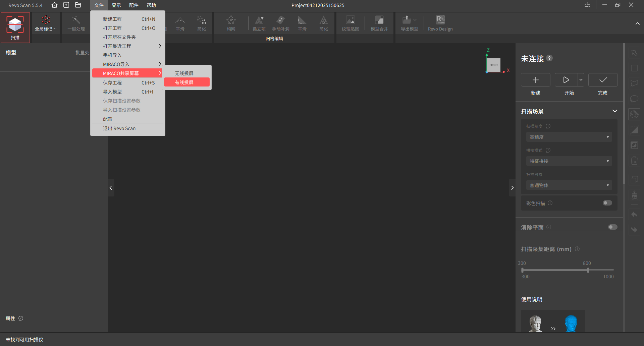The width and height of the screenshot is (644, 346).
Task: Open the 帮助 menu
Action: coord(151,5)
